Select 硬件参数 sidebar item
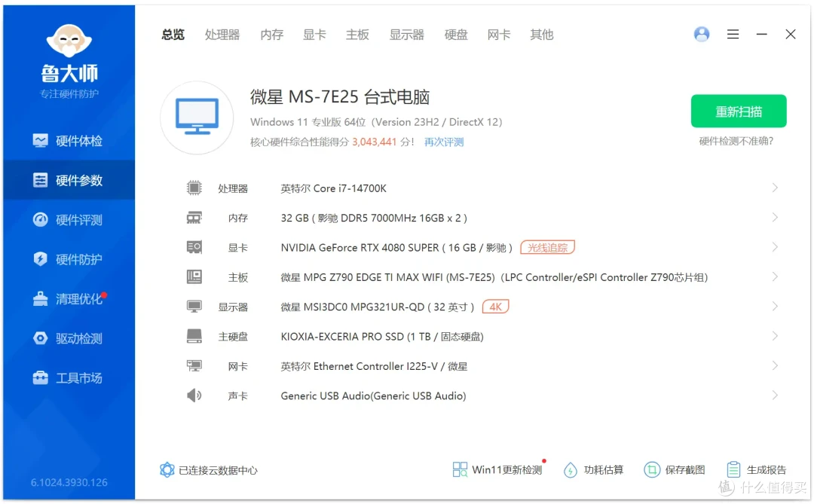814x504 pixels. 68,180
